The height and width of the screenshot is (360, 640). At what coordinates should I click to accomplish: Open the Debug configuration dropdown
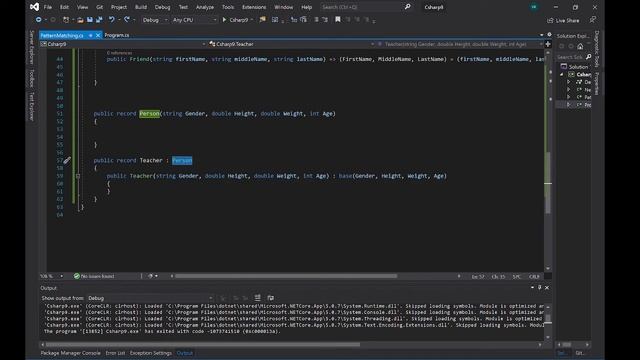(155, 20)
